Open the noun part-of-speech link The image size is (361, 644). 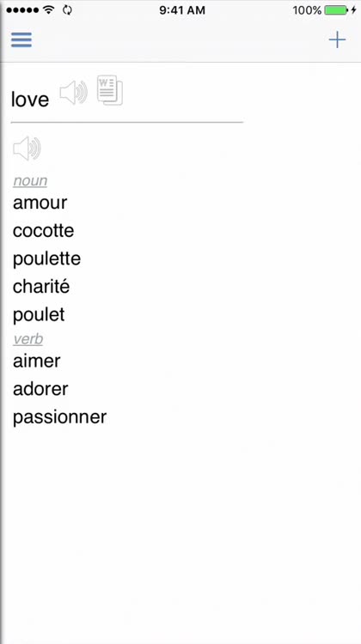30,180
